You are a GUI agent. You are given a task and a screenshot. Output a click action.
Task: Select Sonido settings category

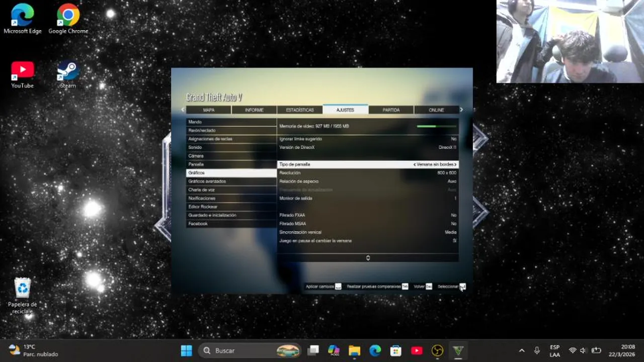tap(231, 147)
